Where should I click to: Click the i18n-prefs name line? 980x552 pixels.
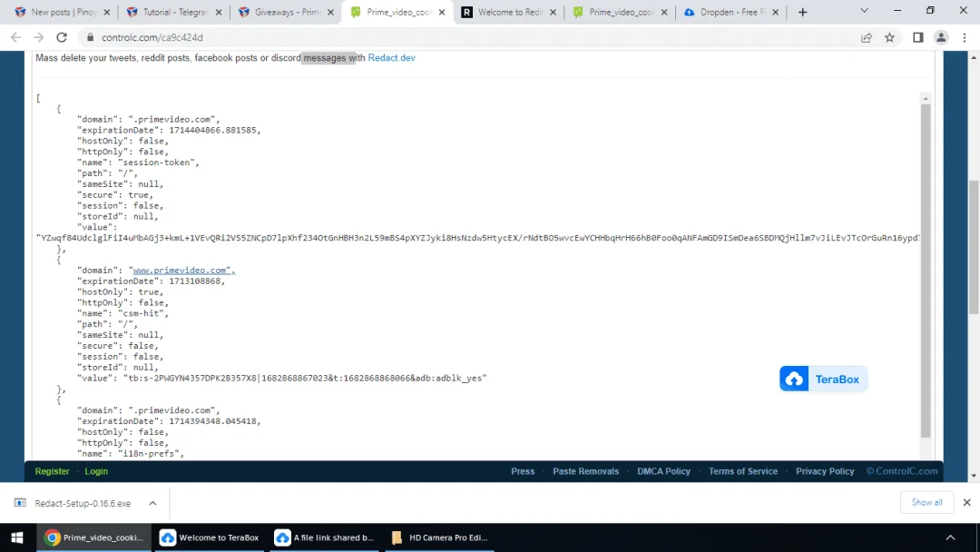coord(131,454)
